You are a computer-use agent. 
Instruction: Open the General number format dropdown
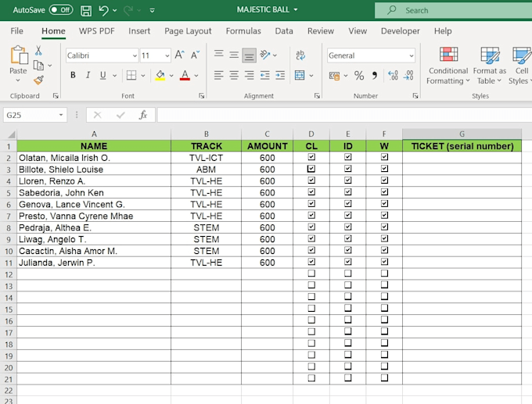pyautogui.click(x=412, y=55)
